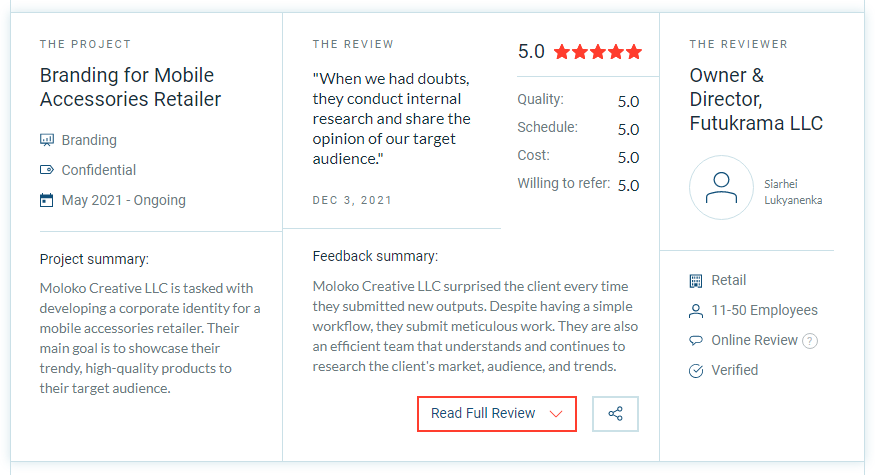Click the Online Review help question mark
875x475 pixels.
(x=810, y=341)
